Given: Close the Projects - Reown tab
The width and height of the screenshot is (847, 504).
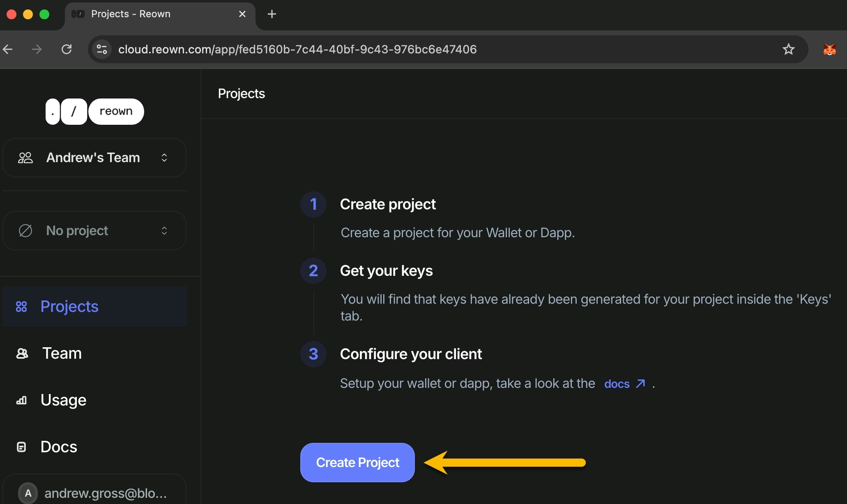Looking at the screenshot, I should 242,14.
